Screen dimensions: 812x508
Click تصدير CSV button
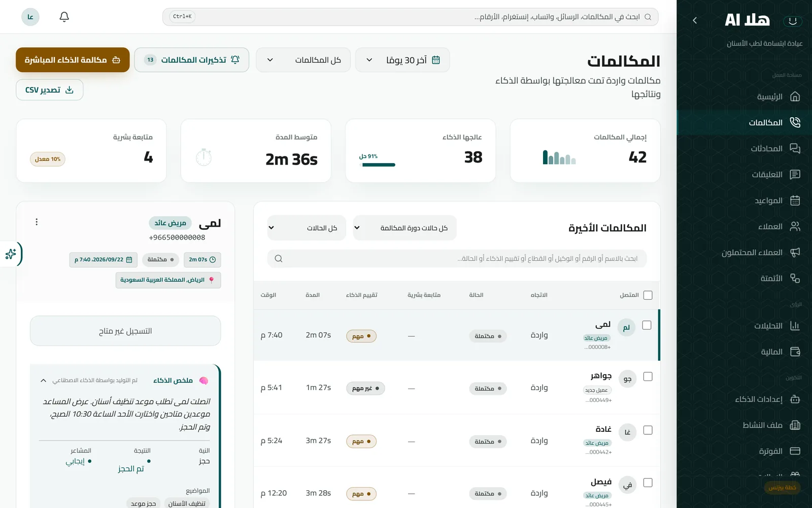pyautogui.click(x=50, y=90)
